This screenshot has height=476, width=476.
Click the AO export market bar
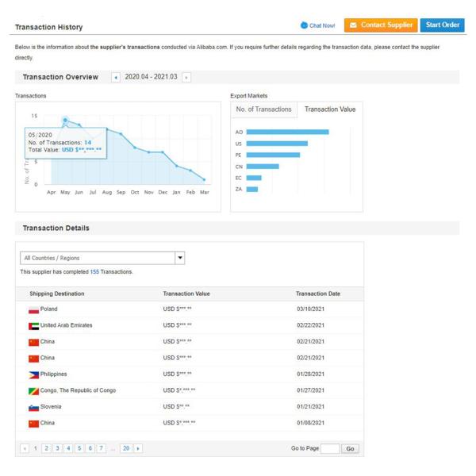(x=287, y=132)
